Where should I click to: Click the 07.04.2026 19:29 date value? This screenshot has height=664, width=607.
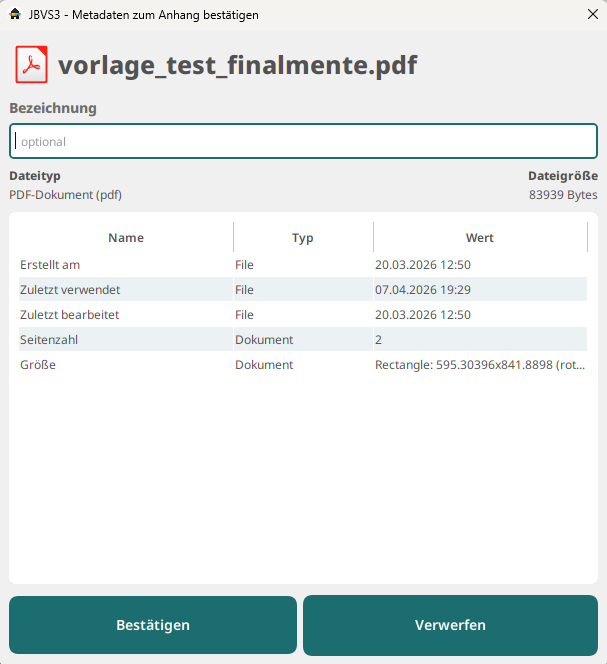coord(423,290)
